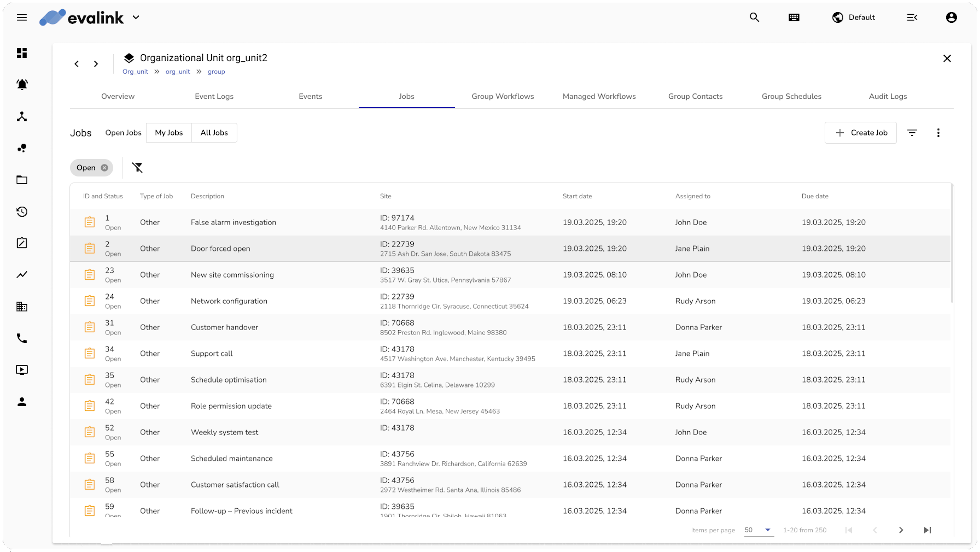The image size is (980, 552).
Task: Follow the Org_unit breadcrumb link
Action: point(135,71)
